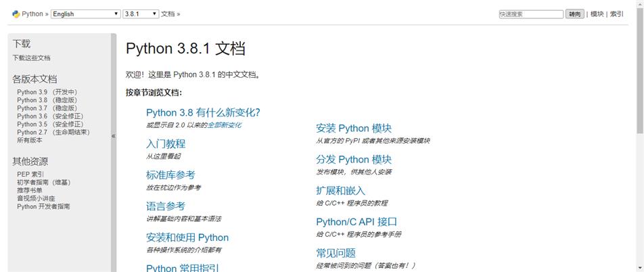
Task: Click the 发布模块，供其他人安装 description
Action: (x=354, y=172)
